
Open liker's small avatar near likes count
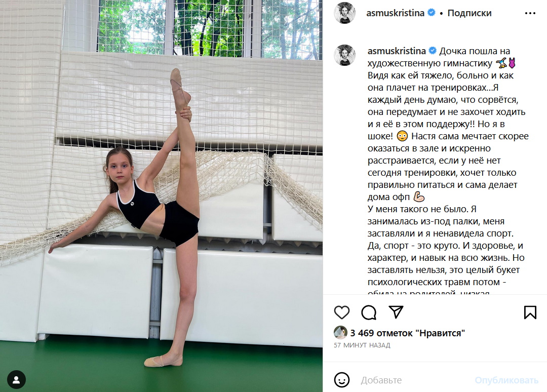(x=340, y=333)
